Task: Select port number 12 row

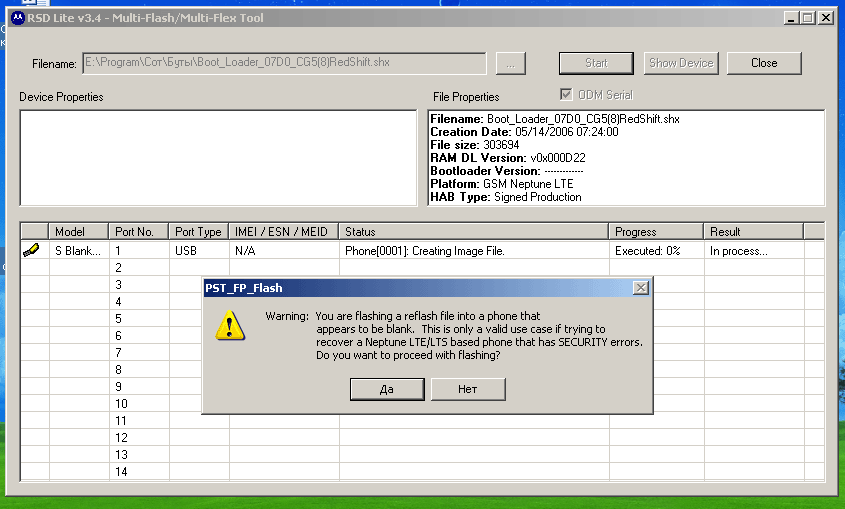Action: pos(422,437)
